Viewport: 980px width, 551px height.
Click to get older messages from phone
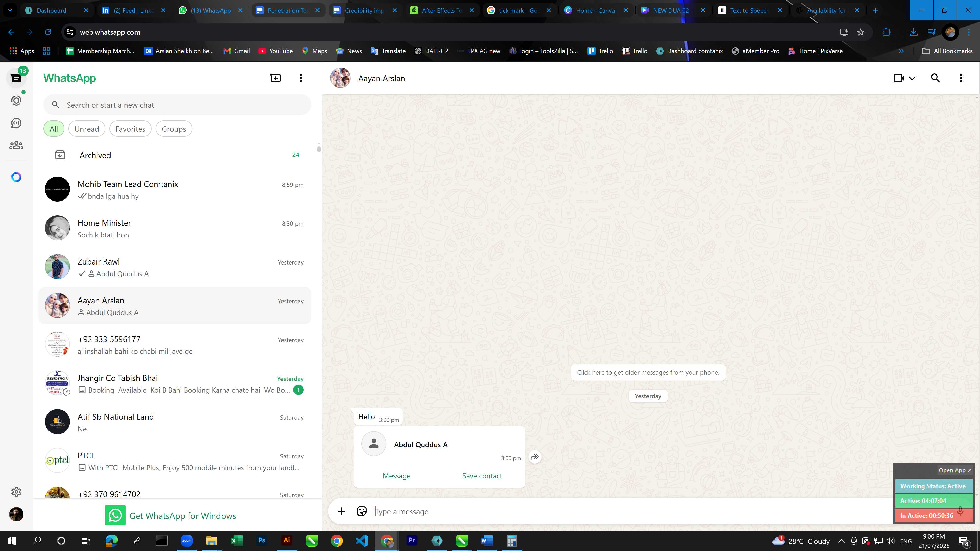648,372
